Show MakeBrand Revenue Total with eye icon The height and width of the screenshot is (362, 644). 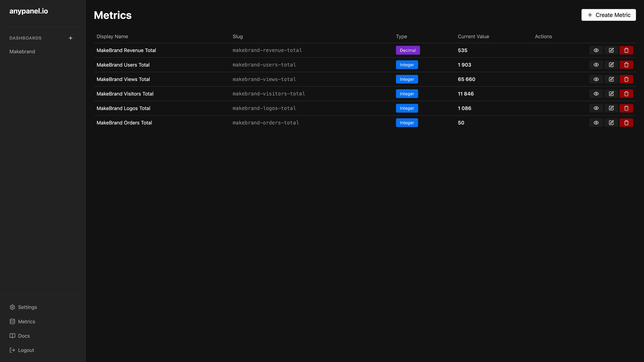click(596, 50)
